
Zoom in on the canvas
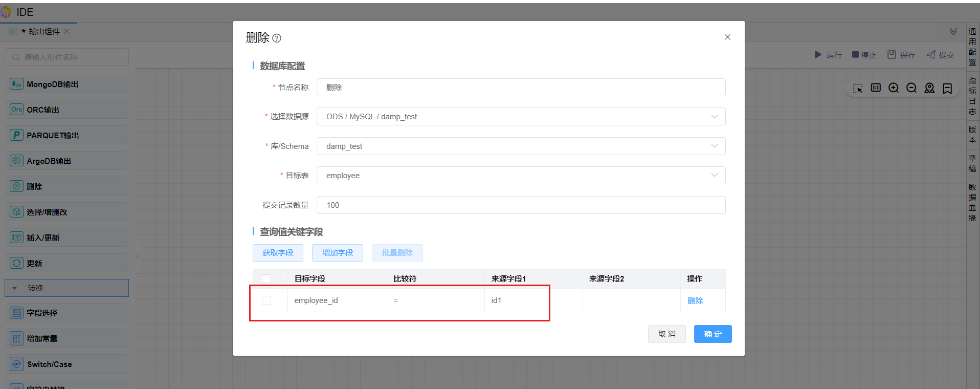click(x=894, y=88)
